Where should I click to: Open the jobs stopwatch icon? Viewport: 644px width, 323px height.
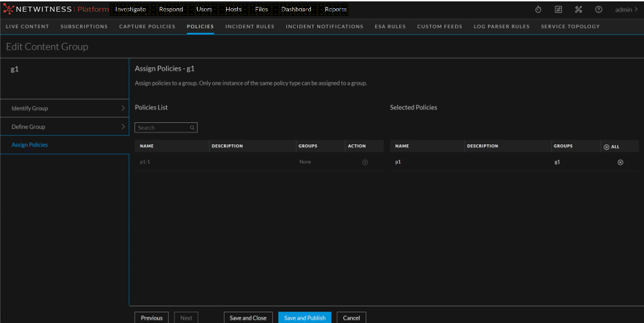click(x=539, y=10)
